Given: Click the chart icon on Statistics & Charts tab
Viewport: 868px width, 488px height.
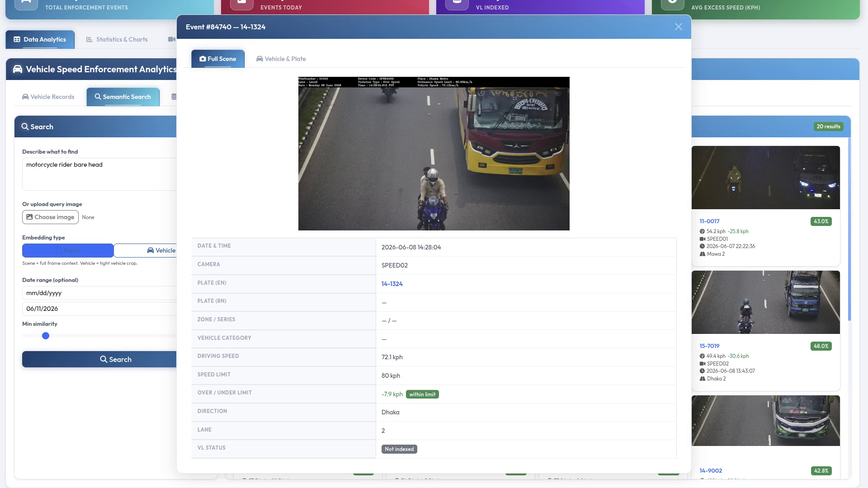Looking at the screenshot, I should 90,39.
